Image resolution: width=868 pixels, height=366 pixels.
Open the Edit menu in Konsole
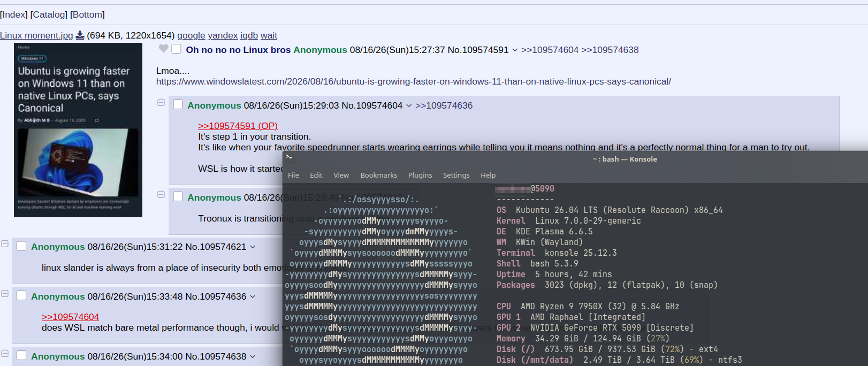316,175
